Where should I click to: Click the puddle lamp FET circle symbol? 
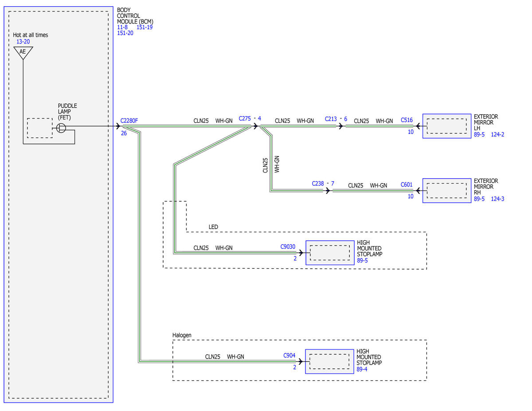click(x=62, y=128)
